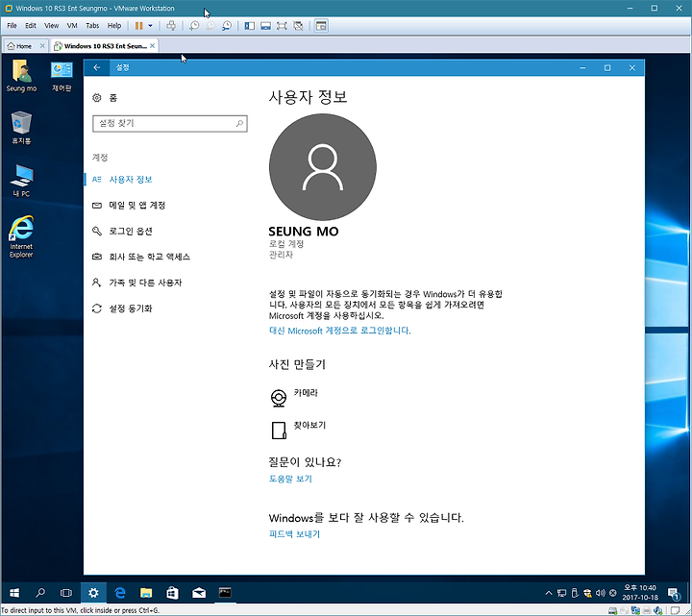
Task: Click the taskbar search magnifier
Action: [40, 593]
